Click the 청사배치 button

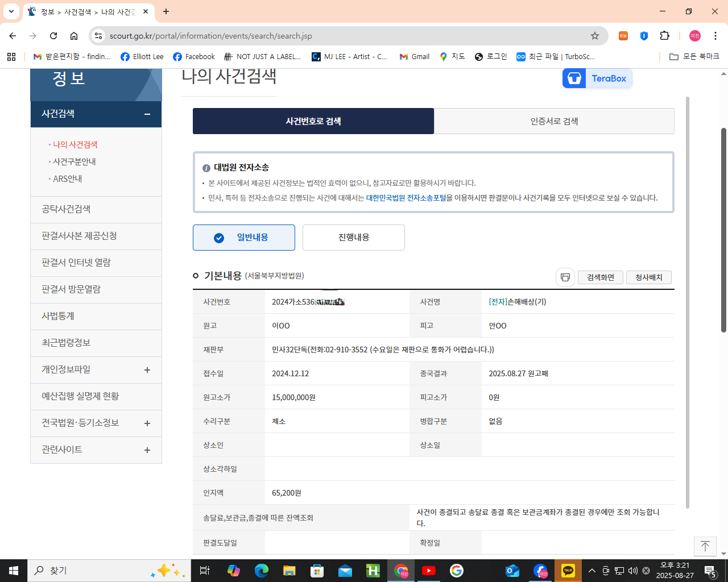click(648, 277)
